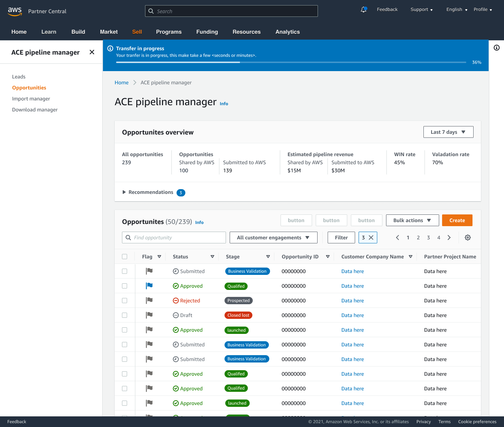Close the ACE pipeline manager sidebar

[x=92, y=52]
